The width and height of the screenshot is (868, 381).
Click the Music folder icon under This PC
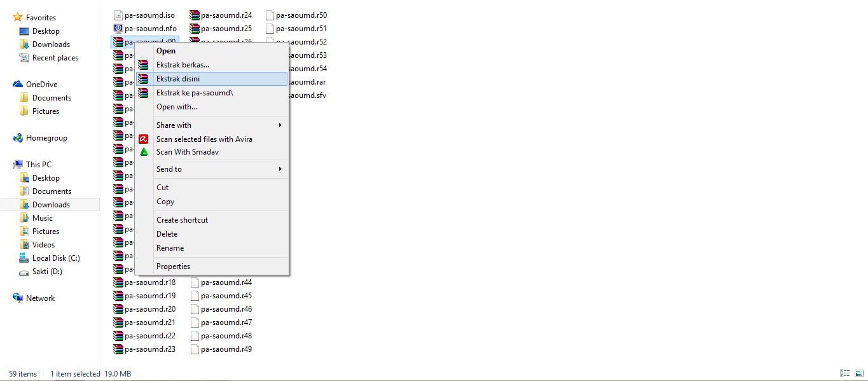(x=24, y=218)
